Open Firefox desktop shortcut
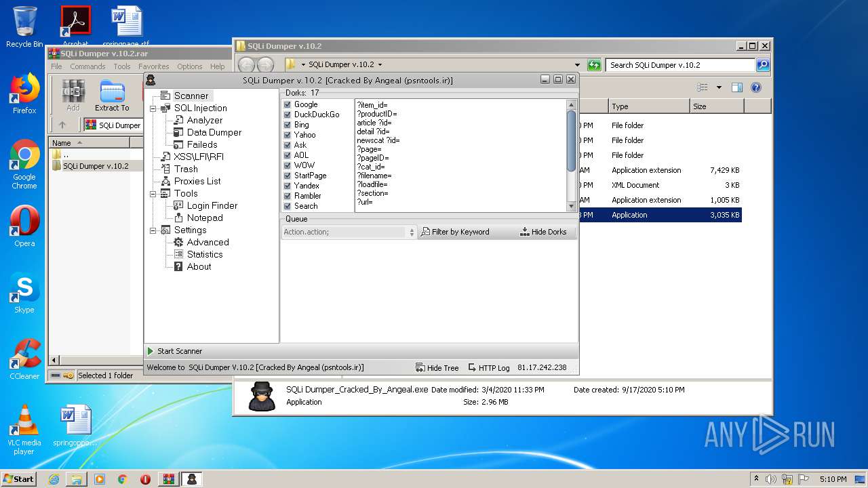Screen dimensions: 868x488 point(24,94)
